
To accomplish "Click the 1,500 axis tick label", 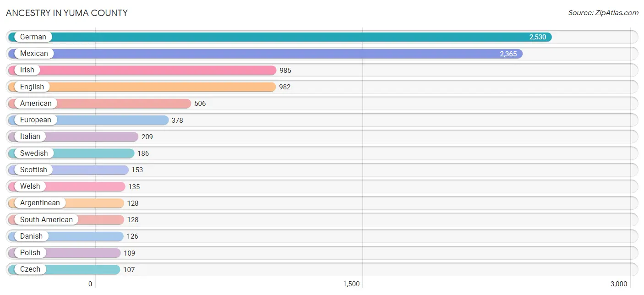I will pyautogui.click(x=351, y=284).
